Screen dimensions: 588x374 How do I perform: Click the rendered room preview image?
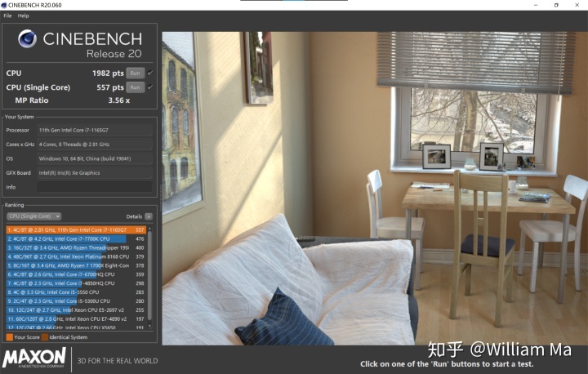[x=375, y=188]
